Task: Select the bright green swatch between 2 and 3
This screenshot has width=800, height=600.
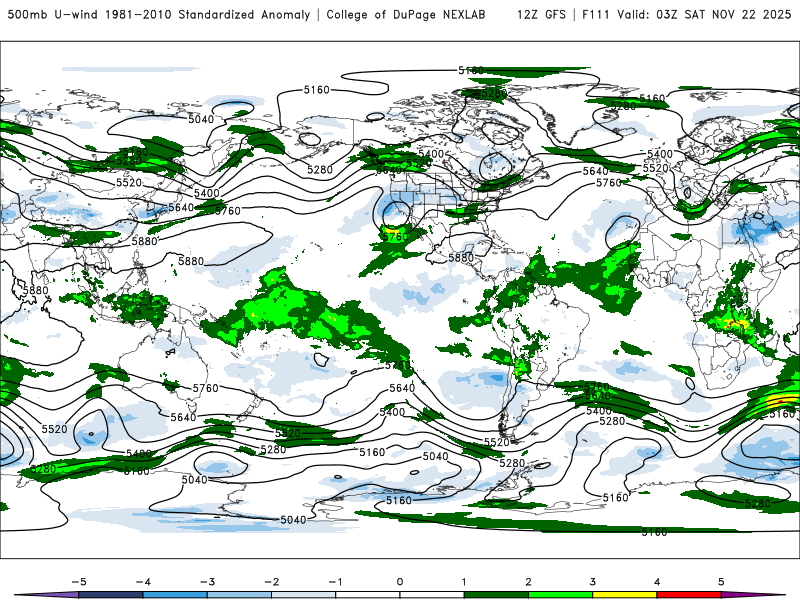Action: [560, 595]
